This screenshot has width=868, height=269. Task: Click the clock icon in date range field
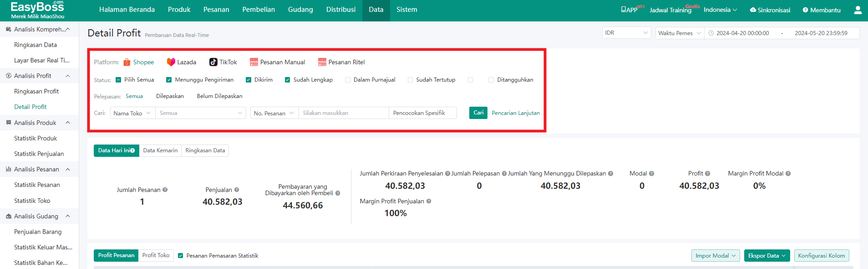711,33
